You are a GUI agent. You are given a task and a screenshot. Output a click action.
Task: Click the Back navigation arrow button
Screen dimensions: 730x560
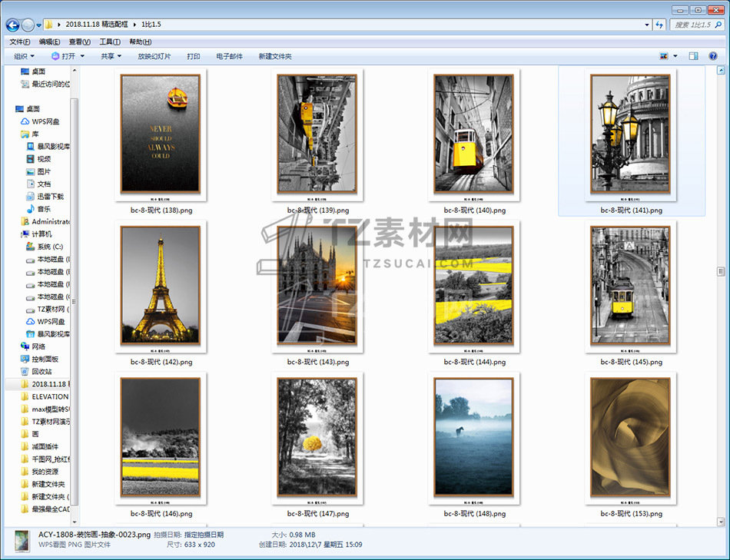[x=13, y=25]
